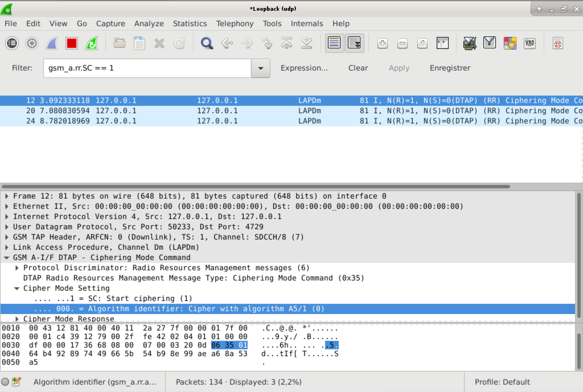Zoom out packet text

[402, 44]
